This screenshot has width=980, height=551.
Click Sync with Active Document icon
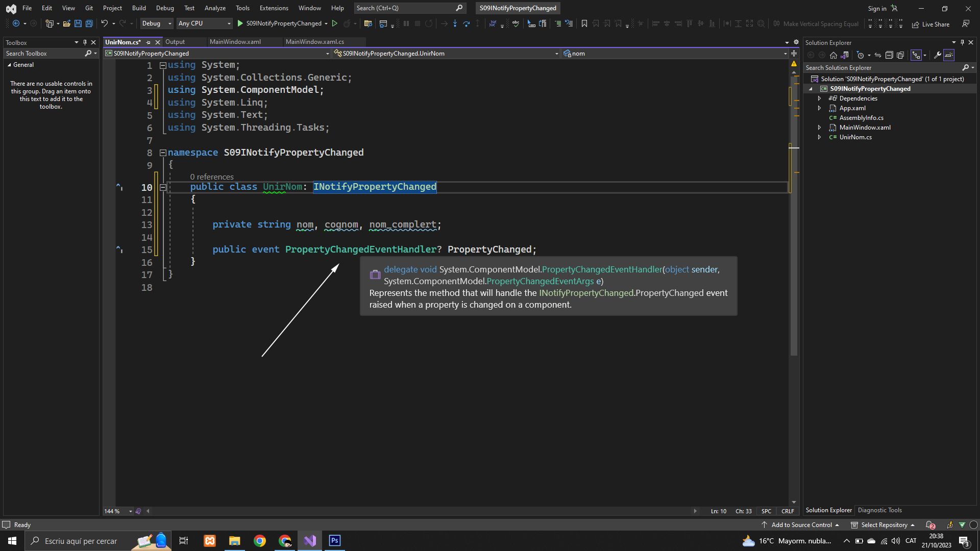pos(878,55)
